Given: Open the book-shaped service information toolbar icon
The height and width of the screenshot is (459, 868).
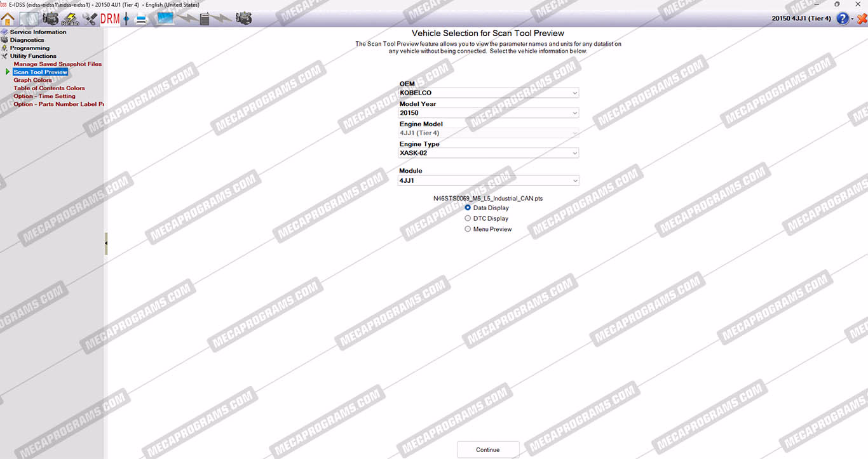Looking at the screenshot, I should pyautogui.click(x=29, y=18).
